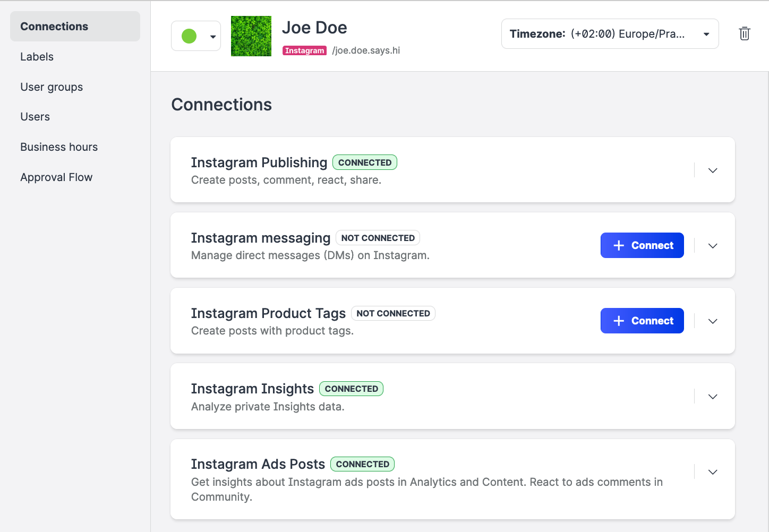Screen dimensions: 769x532
Task: Open Labels in the sidebar
Action: [x=37, y=57]
